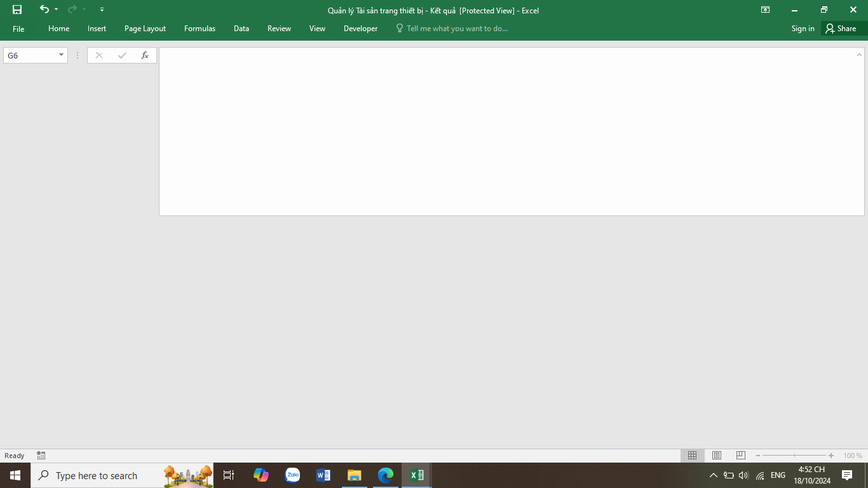This screenshot has height=488, width=868.
Task: Click the taskbar search box
Action: pyautogui.click(x=122, y=475)
